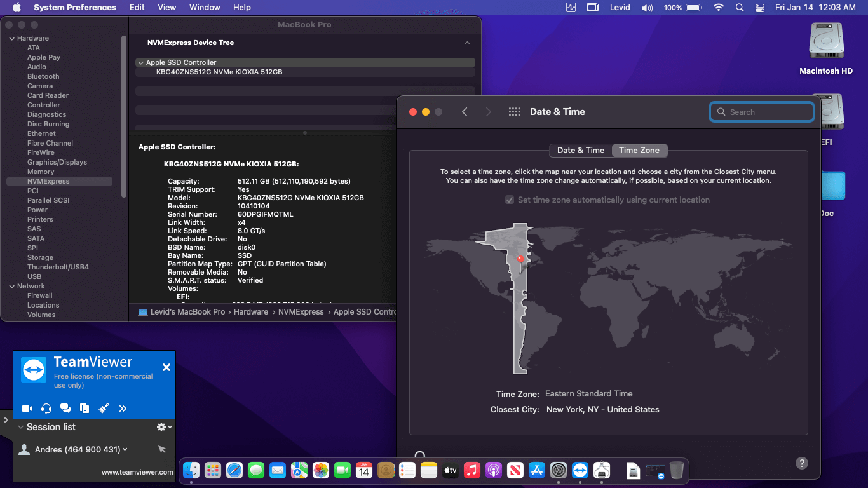Image resolution: width=868 pixels, height=488 pixels.
Task: Open the TeamViewer whiteboard brush tool
Action: (104, 408)
